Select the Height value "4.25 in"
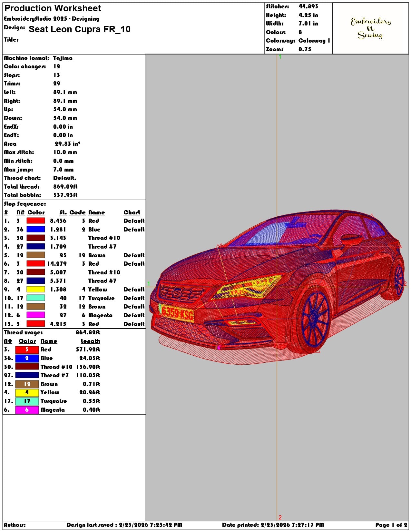411x532 pixels. [x=308, y=15]
